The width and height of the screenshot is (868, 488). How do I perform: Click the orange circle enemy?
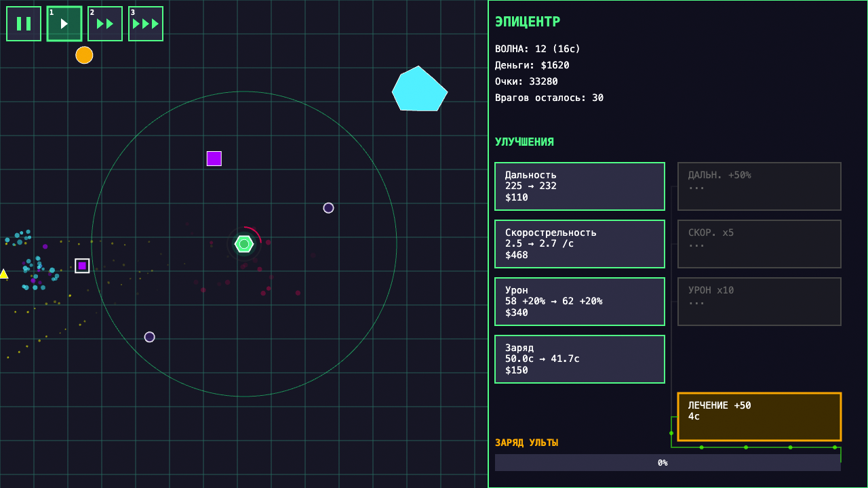click(84, 55)
